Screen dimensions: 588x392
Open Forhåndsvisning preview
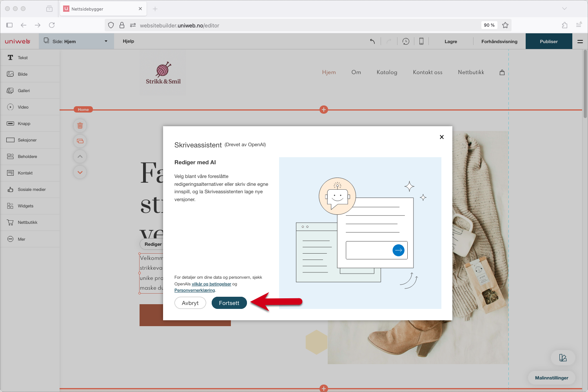[x=499, y=42]
